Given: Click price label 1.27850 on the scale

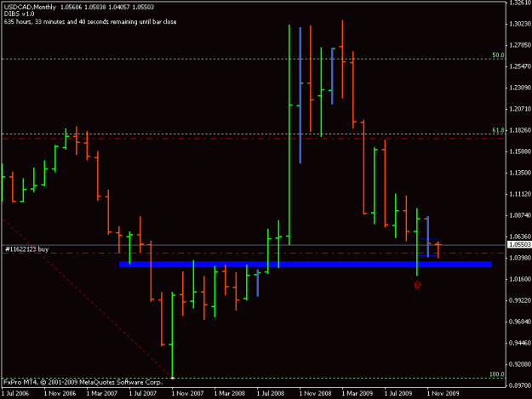Looking at the screenshot, I should [519, 45].
